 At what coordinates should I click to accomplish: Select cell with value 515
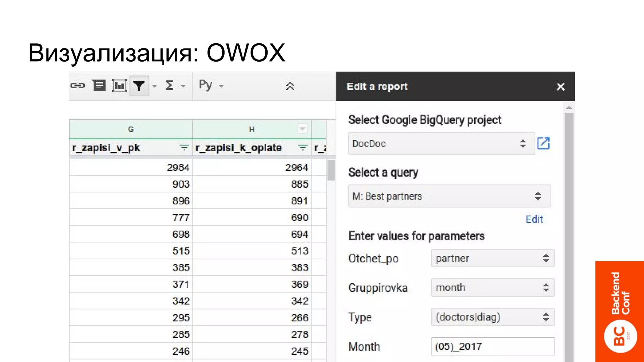[131, 250]
